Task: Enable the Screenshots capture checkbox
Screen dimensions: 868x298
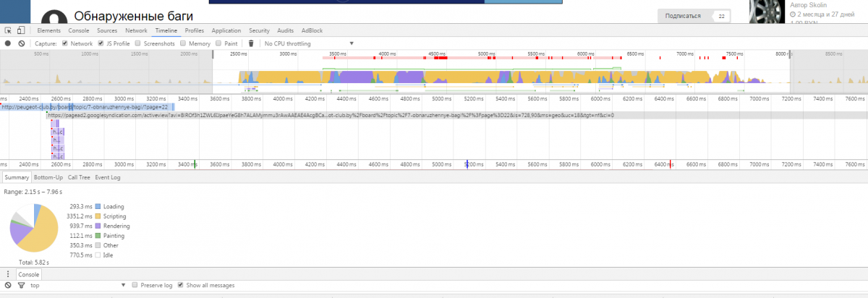Action: pos(137,43)
